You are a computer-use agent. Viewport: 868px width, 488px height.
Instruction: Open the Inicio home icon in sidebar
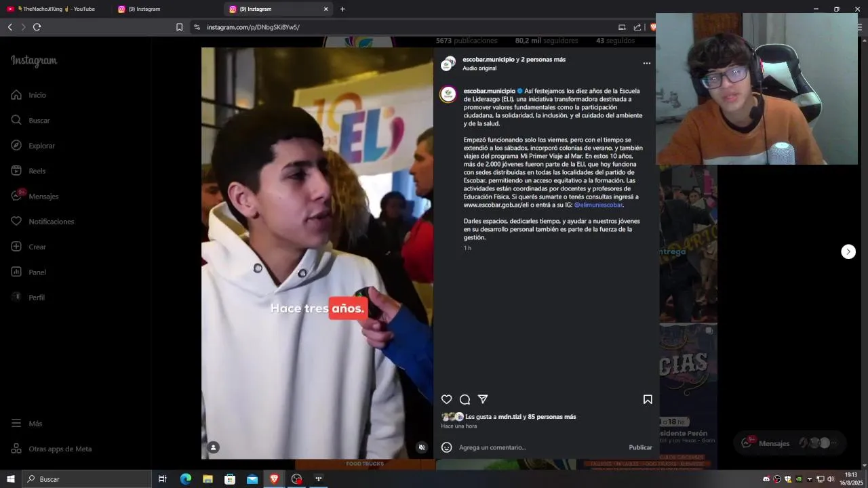point(16,95)
